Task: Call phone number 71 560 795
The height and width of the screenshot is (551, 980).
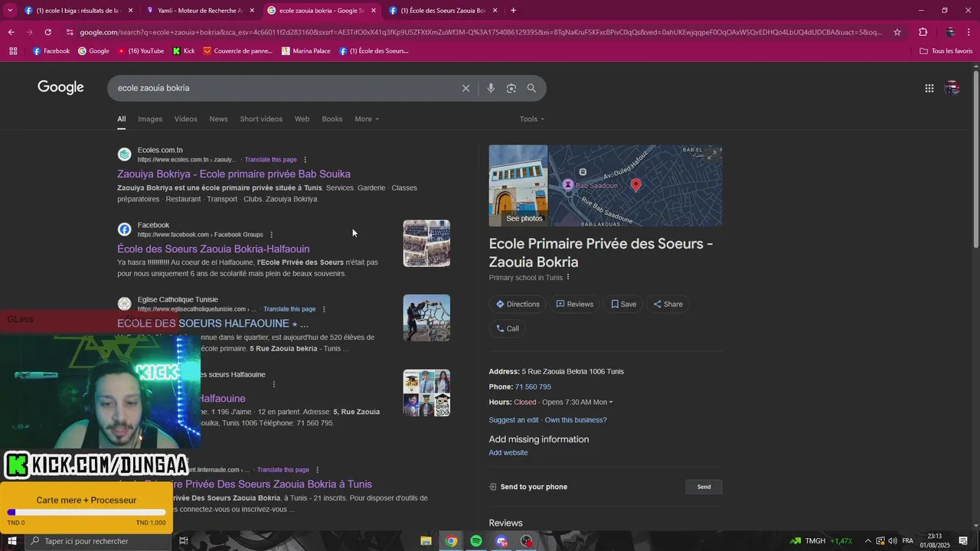Action: tap(533, 387)
